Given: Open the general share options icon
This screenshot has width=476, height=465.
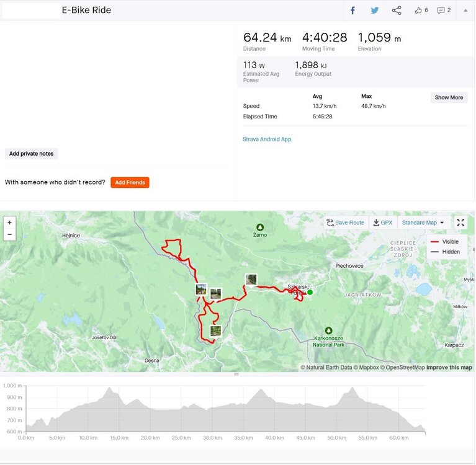Looking at the screenshot, I should coord(397,11).
